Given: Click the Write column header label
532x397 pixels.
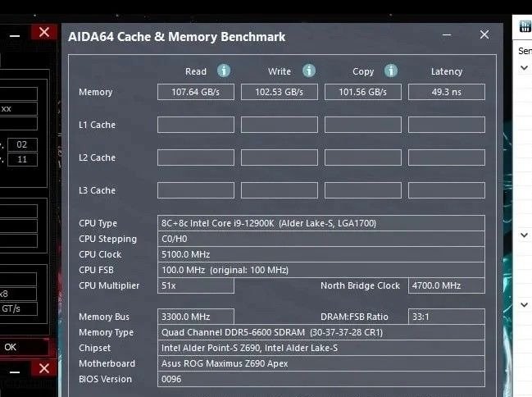Looking at the screenshot, I should (280, 71).
